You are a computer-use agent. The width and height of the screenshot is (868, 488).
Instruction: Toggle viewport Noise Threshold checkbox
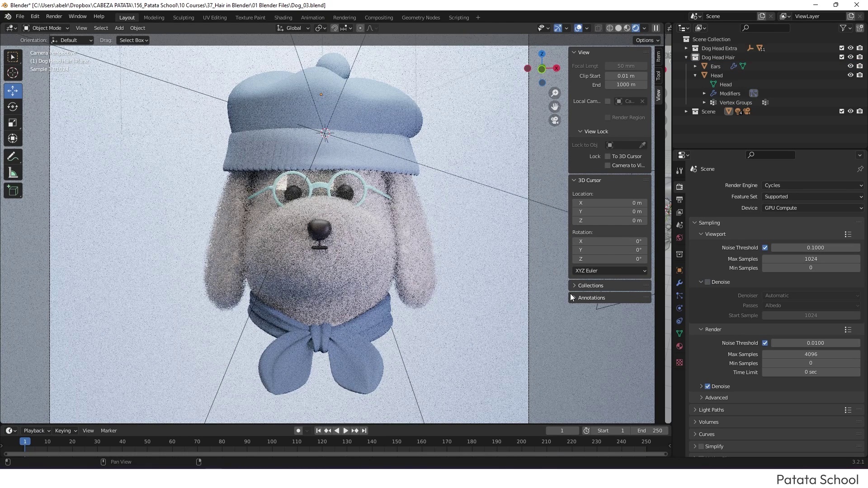click(x=765, y=248)
